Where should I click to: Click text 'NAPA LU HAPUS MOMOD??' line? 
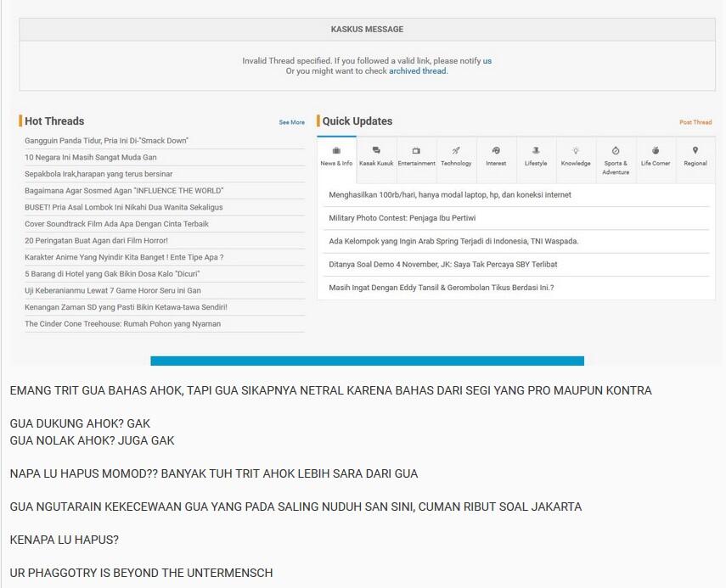pyautogui.click(x=214, y=473)
